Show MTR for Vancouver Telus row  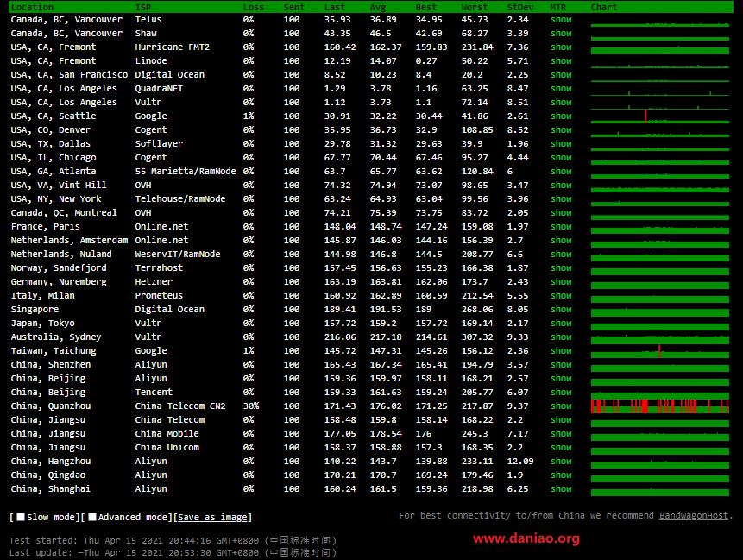click(561, 20)
